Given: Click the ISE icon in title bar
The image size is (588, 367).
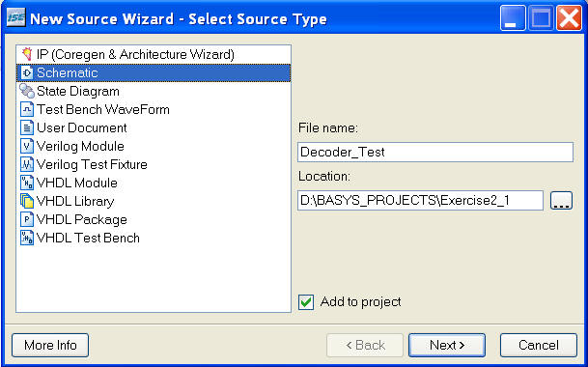Looking at the screenshot, I should tap(15, 17).
